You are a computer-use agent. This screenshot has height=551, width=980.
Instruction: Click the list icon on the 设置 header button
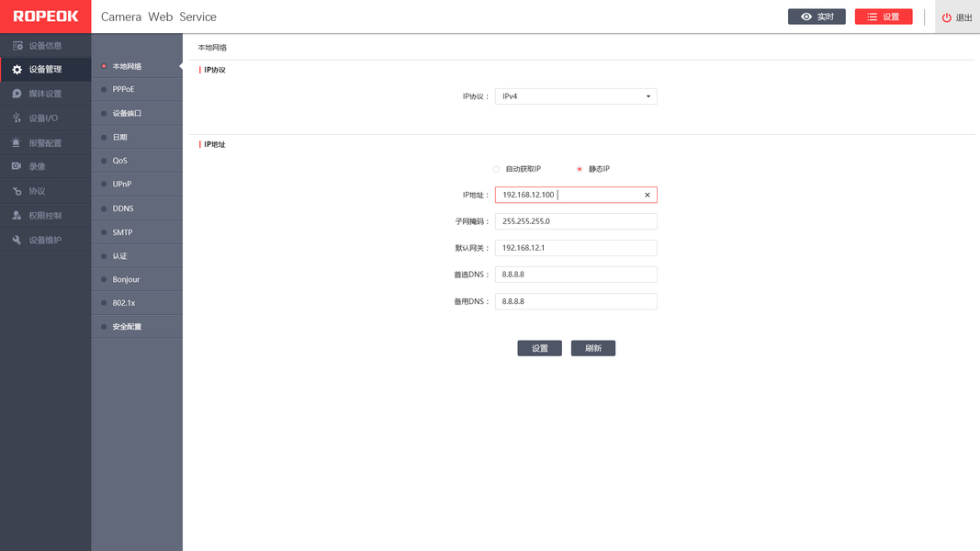(x=872, y=17)
